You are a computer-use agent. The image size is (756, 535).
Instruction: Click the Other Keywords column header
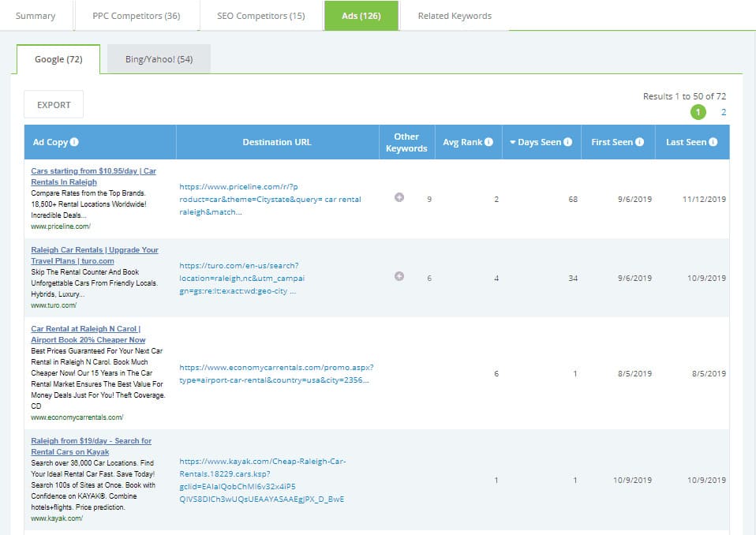406,142
